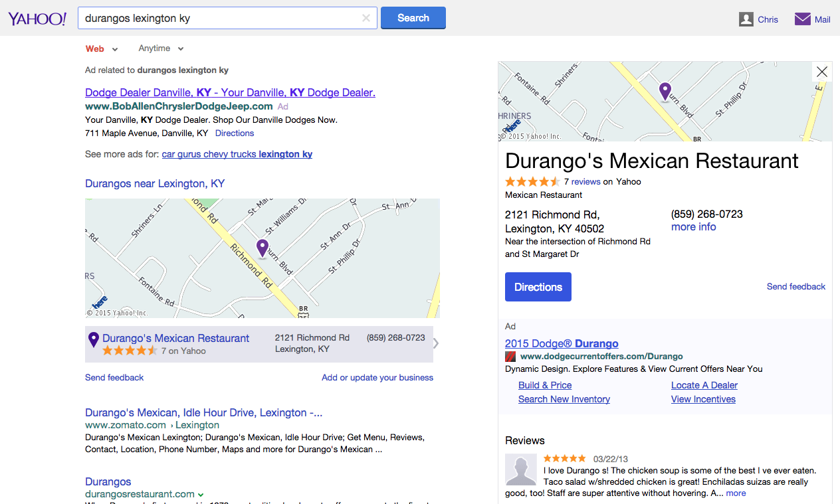
Task: Click the Locate A Dealer link
Action: (x=704, y=385)
